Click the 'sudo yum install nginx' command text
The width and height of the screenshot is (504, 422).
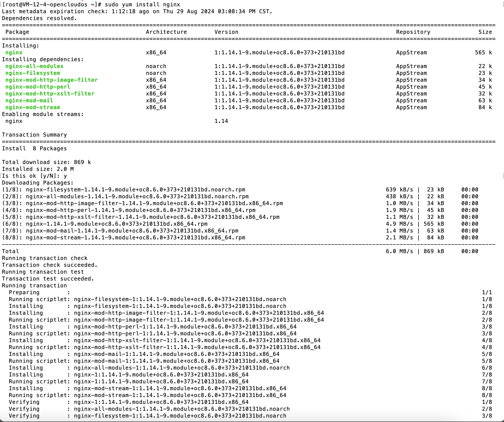coord(142,5)
